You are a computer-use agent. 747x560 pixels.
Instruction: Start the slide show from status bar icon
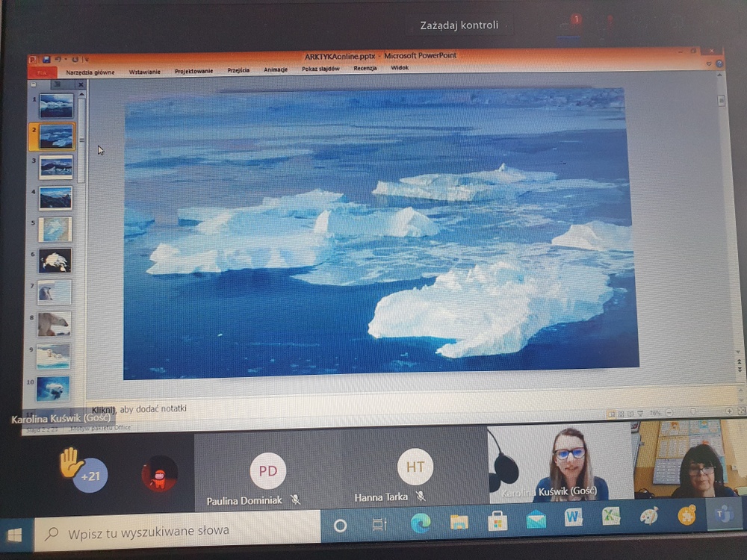640,414
